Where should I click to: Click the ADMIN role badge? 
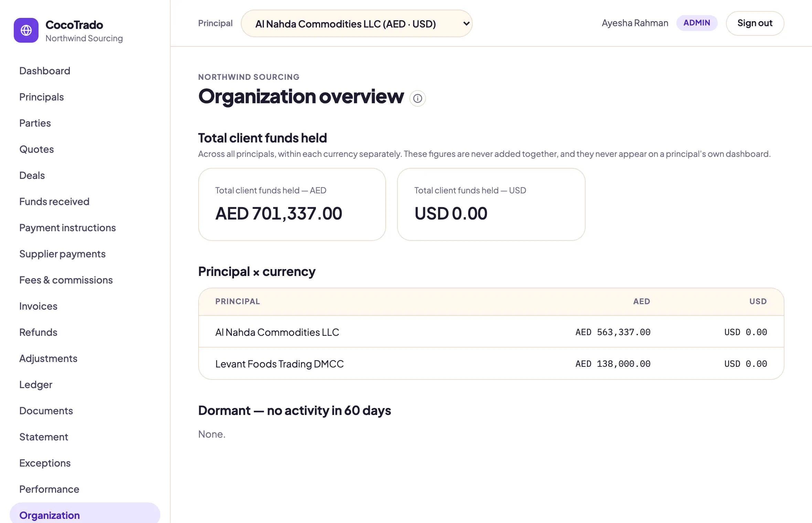click(697, 23)
